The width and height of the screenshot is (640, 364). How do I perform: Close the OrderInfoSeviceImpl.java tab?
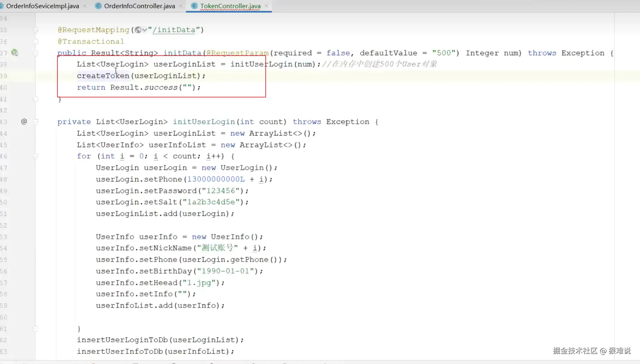85,6
